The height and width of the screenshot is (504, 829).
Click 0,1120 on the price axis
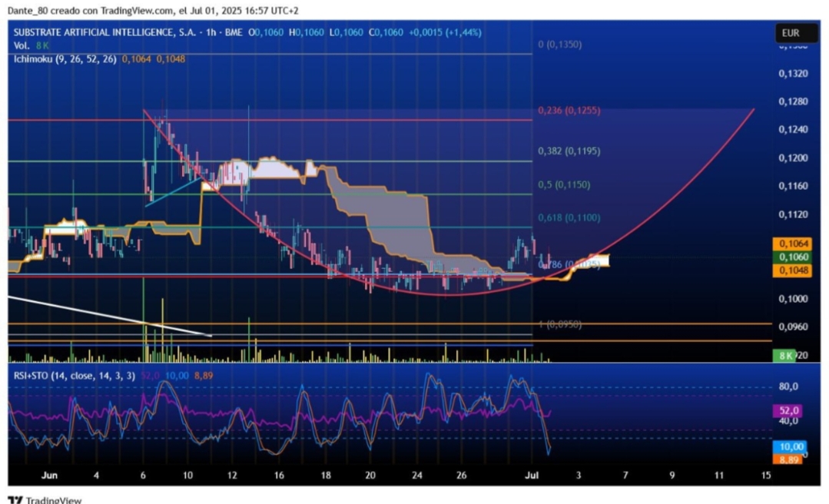coord(793,214)
